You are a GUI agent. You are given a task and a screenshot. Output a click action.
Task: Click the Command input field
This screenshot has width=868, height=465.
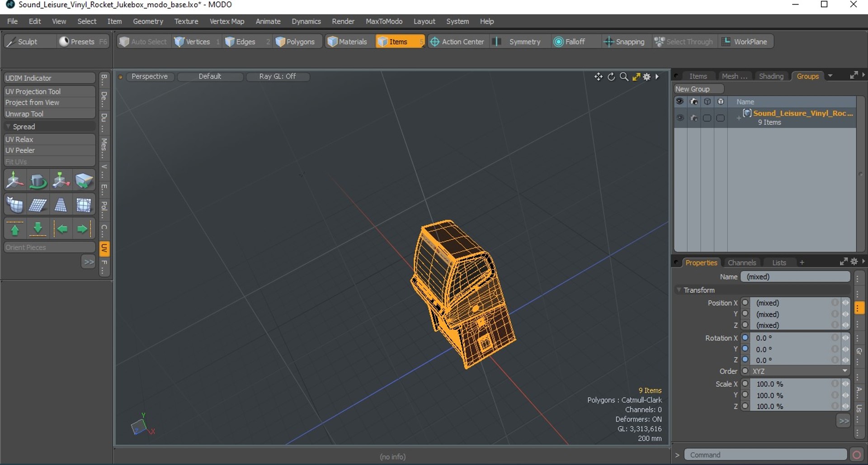(765, 455)
